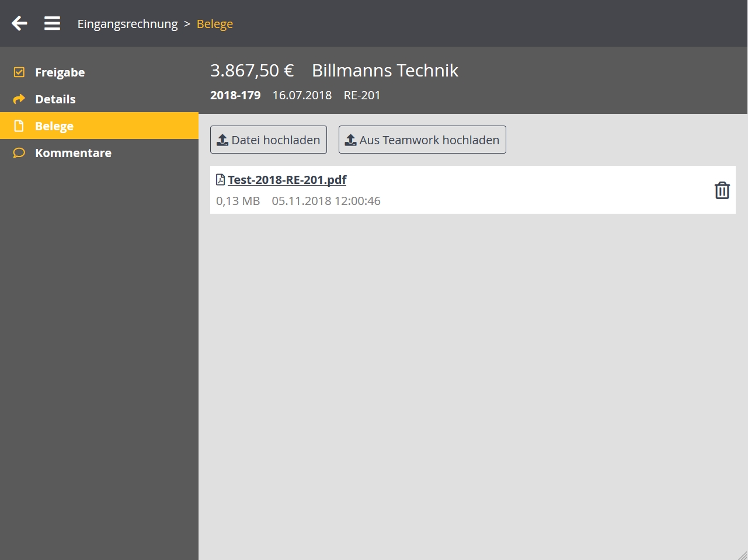Screen dimensions: 748x560
Task: Open the Kommentare section
Action: [99, 153]
